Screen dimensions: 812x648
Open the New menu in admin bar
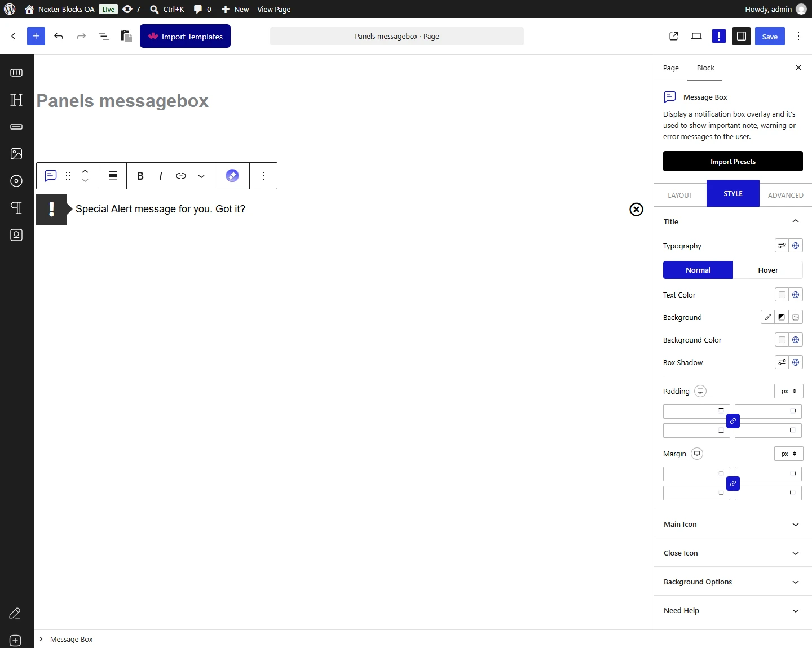pyautogui.click(x=235, y=9)
